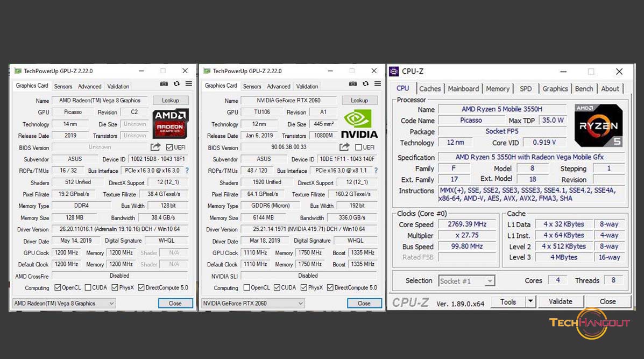Image resolution: width=644 pixels, height=359 pixels.
Task: Open the Graphics tab in CPU-Z
Action: 555,89
